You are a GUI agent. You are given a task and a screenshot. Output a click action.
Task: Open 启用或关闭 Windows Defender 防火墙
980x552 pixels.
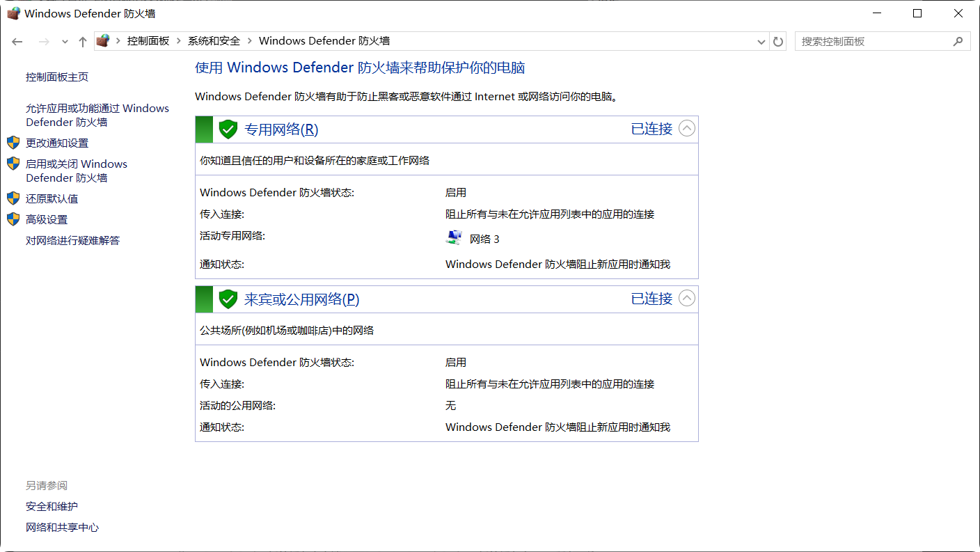pos(77,171)
